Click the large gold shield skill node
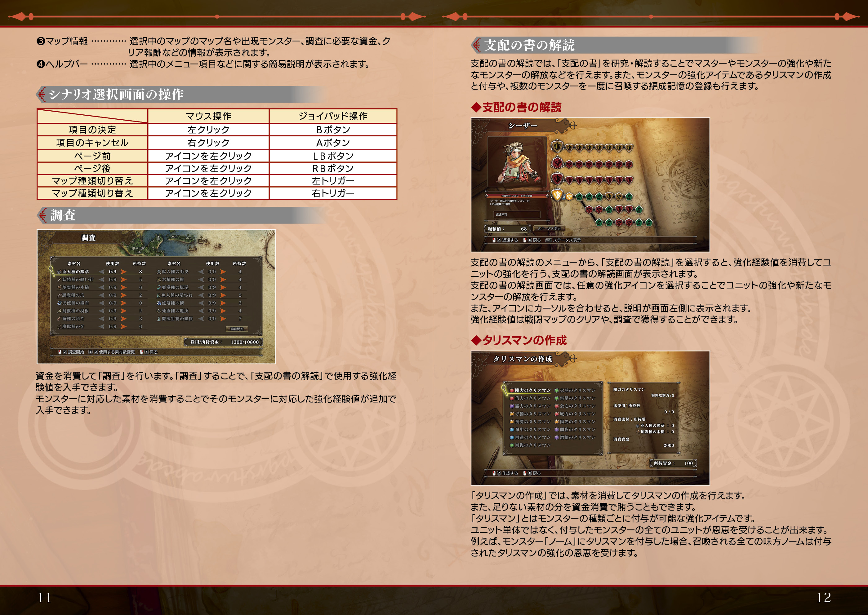 557,147
